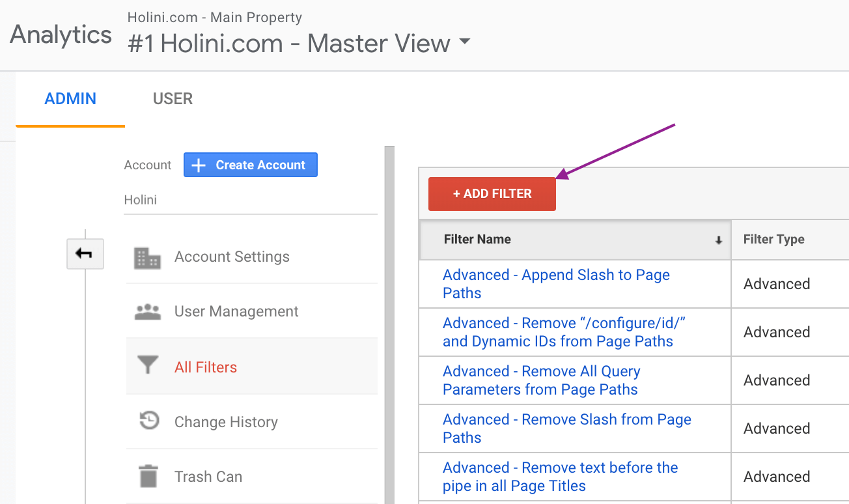Open Account Settings

(252, 257)
